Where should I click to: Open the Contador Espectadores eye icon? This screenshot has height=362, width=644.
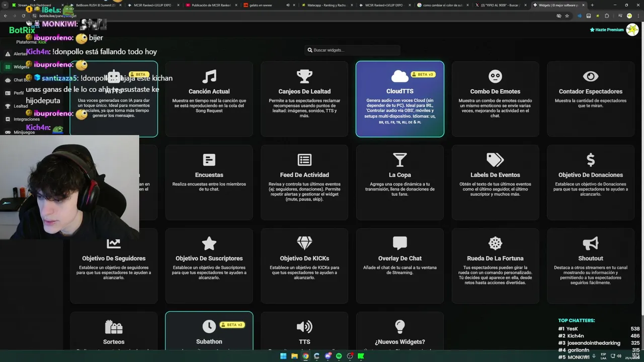(591, 76)
